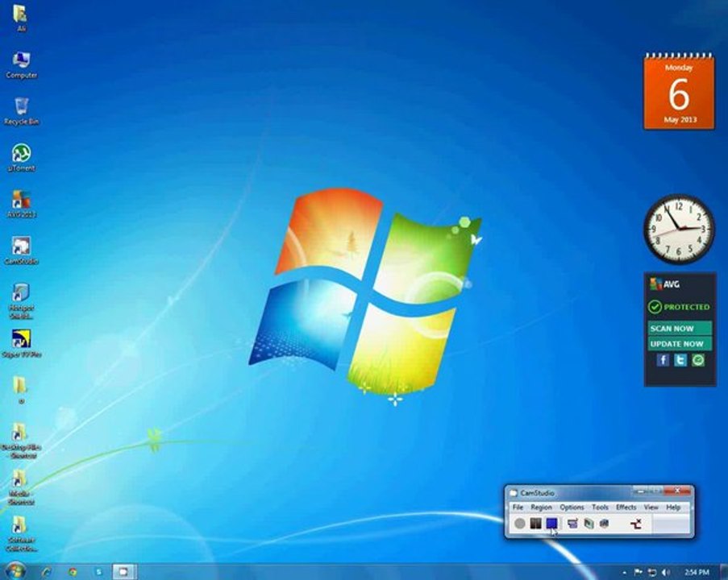The width and height of the screenshot is (728, 580).
Task: Click the taskbar clock showing 2:54 PM
Action: [x=697, y=573]
